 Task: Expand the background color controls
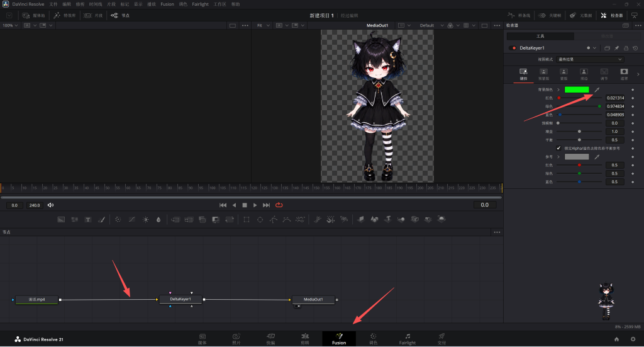coord(558,89)
